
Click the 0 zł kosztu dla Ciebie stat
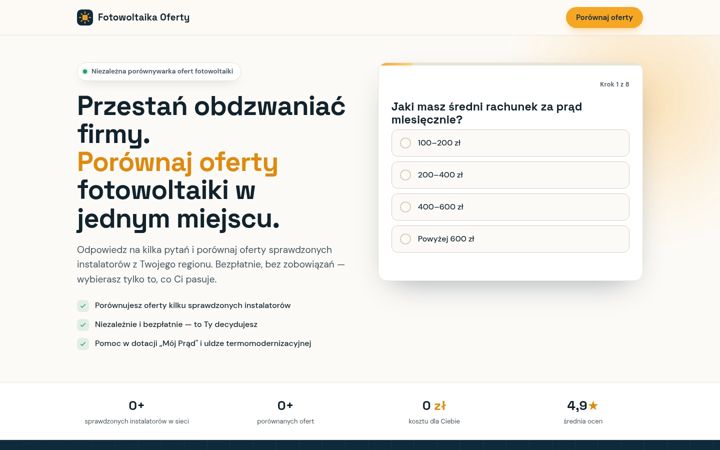click(x=434, y=412)
